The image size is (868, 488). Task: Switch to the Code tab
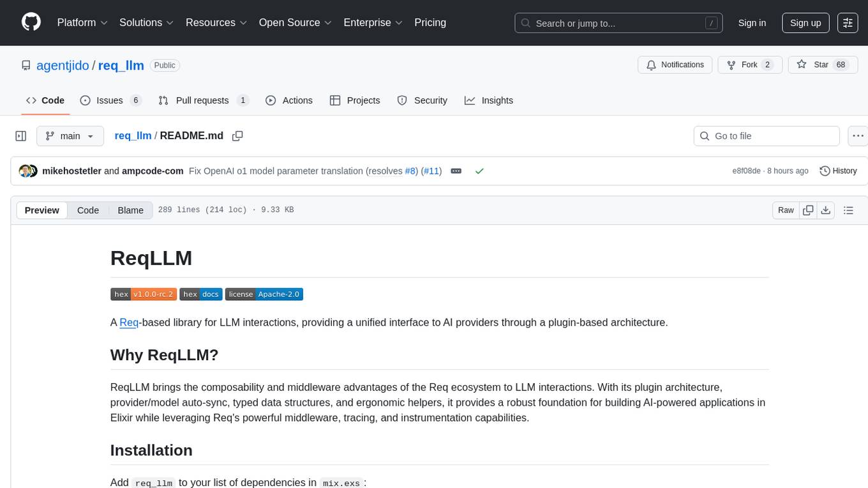point(45,100)
